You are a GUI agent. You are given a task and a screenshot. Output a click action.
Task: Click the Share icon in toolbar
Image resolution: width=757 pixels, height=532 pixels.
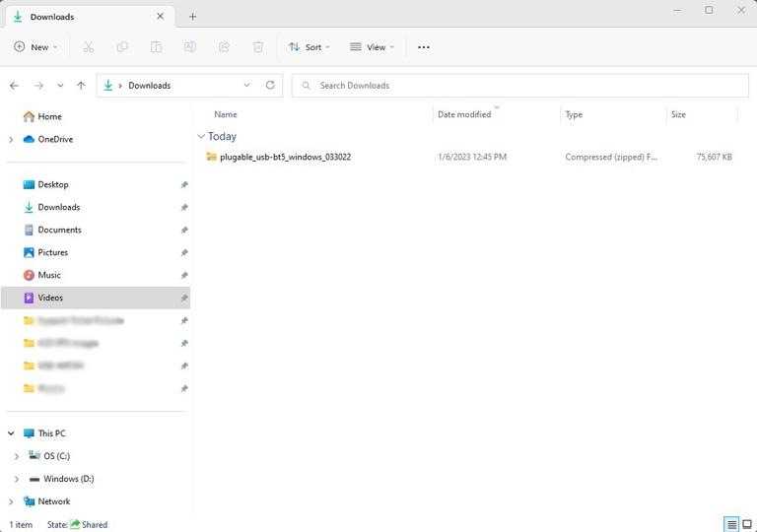224,47
